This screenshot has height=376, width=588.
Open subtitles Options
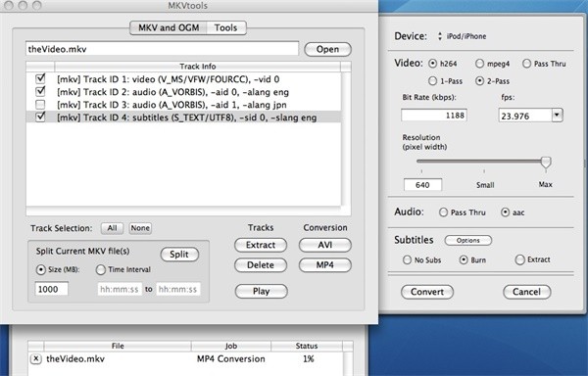(x=468, y=241)
